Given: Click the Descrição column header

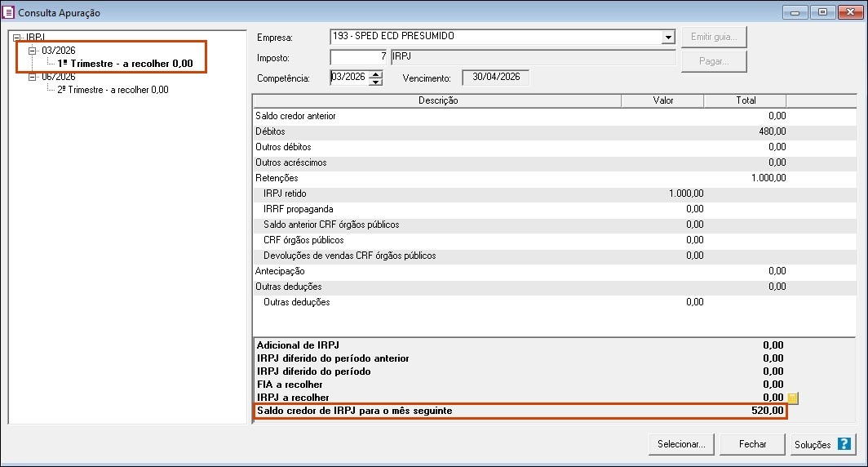Looking at the screenshot, I should coord(437,100).
